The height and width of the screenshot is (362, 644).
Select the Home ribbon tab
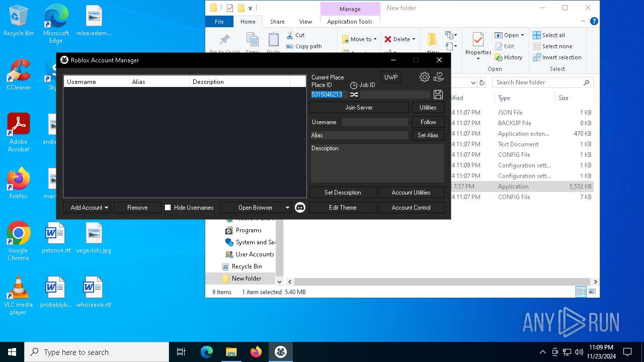tap(248, 22)
